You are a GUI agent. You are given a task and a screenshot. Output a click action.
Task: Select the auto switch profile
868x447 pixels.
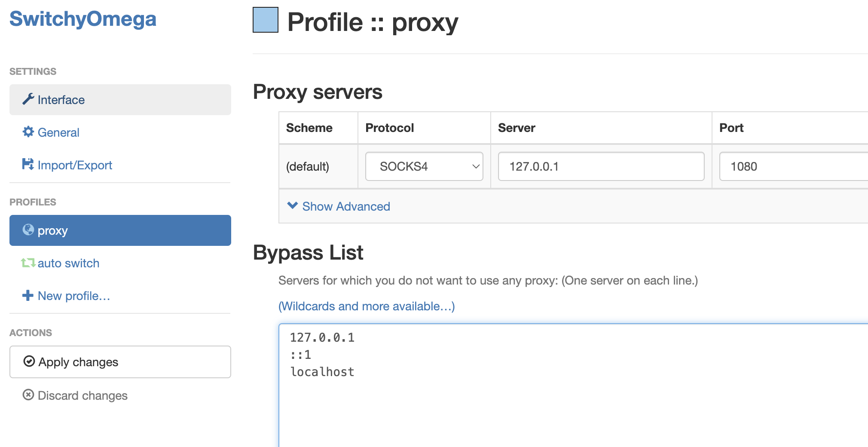120,263
